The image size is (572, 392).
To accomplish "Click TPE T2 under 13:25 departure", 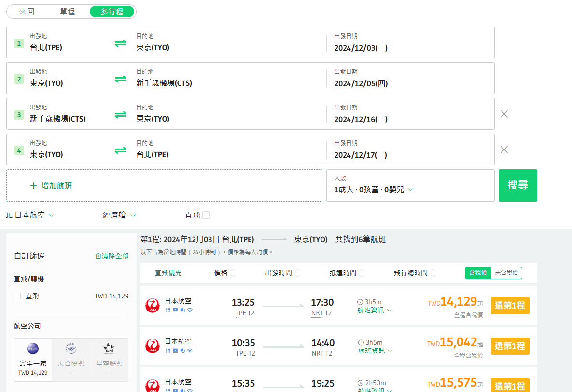I will pyautogui.click(x=245, y=313).
